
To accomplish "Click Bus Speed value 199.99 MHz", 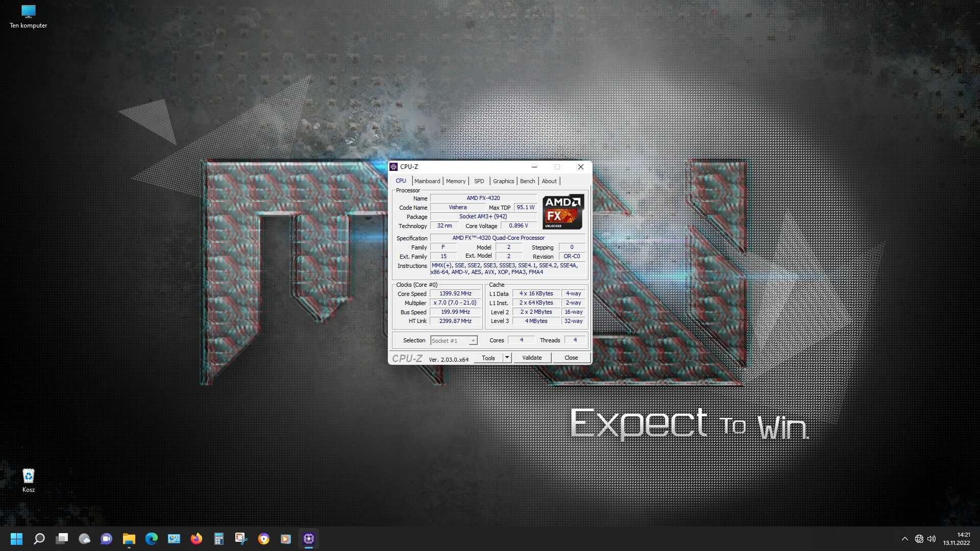I will coord(455,312).
